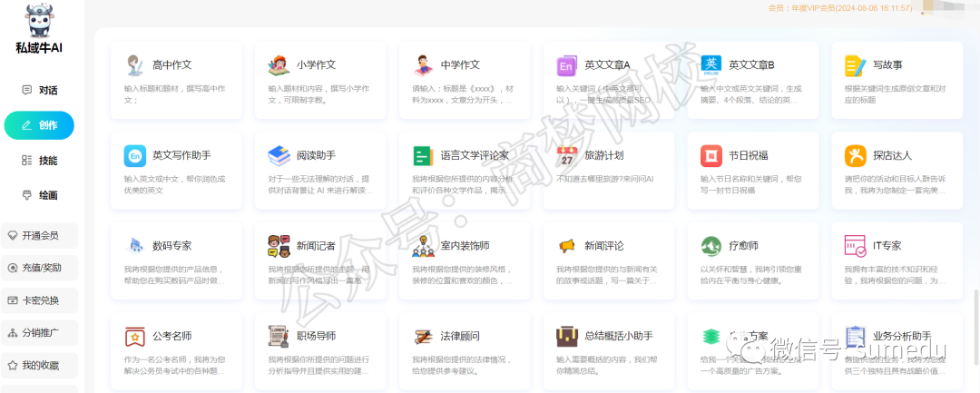Click the 法律顾问 title text

click(x=460, y=336)
